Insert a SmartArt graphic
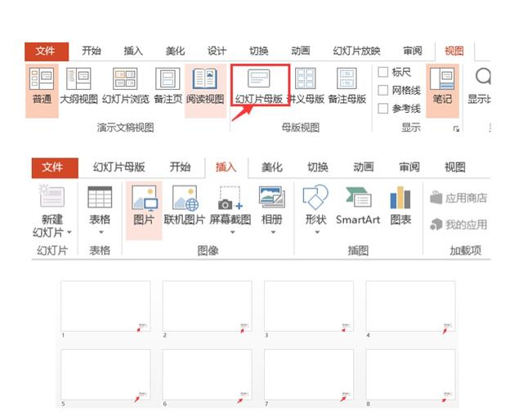 coord(358,205)
